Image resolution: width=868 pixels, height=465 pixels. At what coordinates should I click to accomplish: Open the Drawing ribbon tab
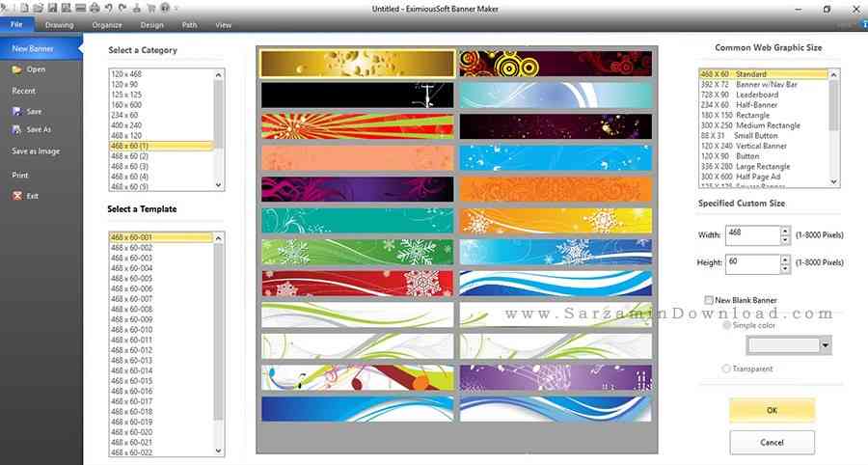coord(59,24)
